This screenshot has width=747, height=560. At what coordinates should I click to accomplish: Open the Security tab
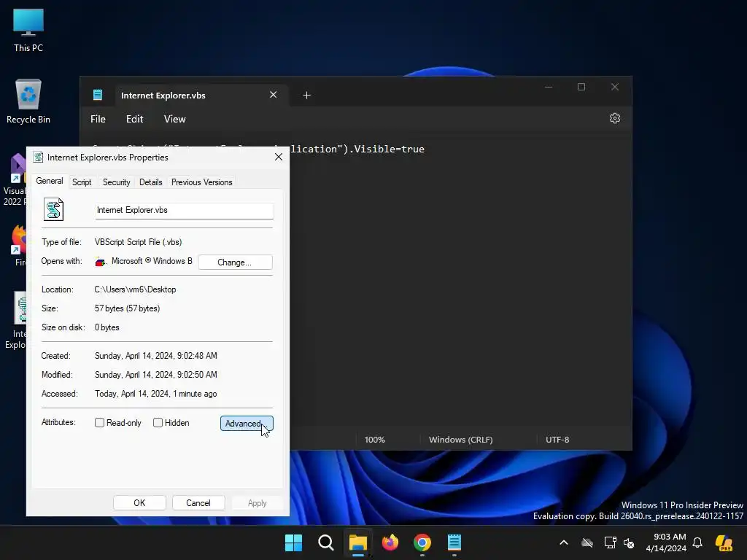[x=116, y=182]
